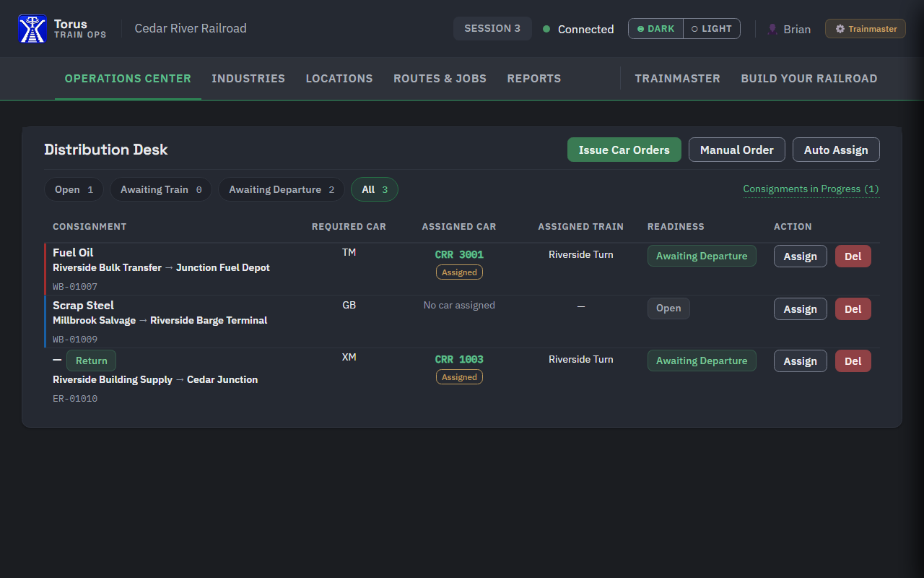Switch to LIGHT theme

[712, 28]
